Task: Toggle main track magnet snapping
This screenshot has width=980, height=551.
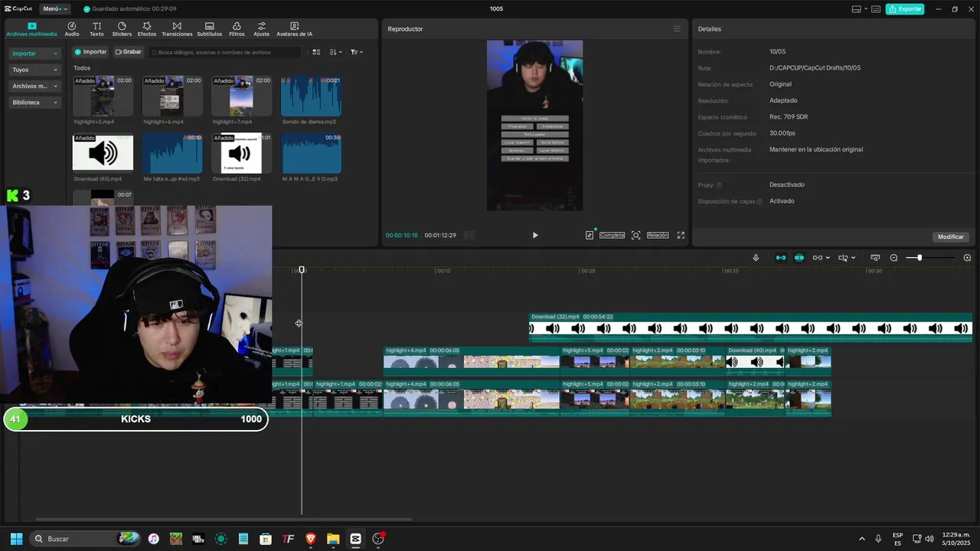Action: (781, 258)
